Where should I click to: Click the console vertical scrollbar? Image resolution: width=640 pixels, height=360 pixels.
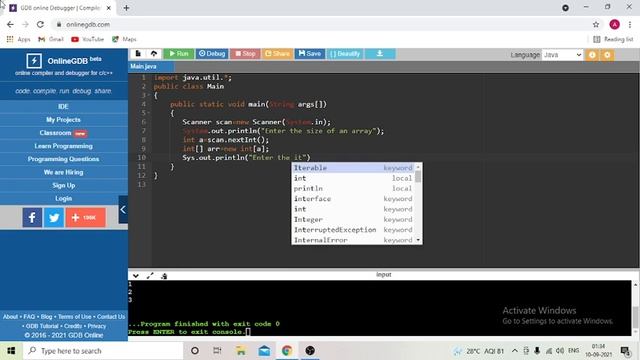coord(636,317)
